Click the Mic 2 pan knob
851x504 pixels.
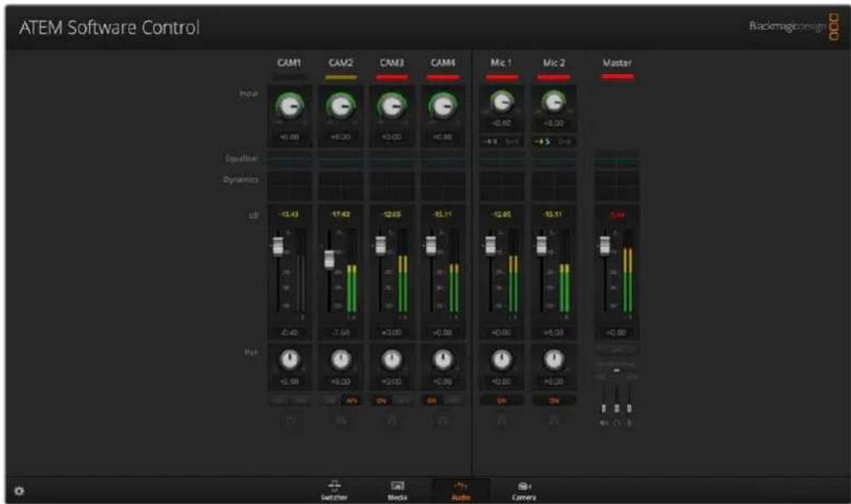553,359
